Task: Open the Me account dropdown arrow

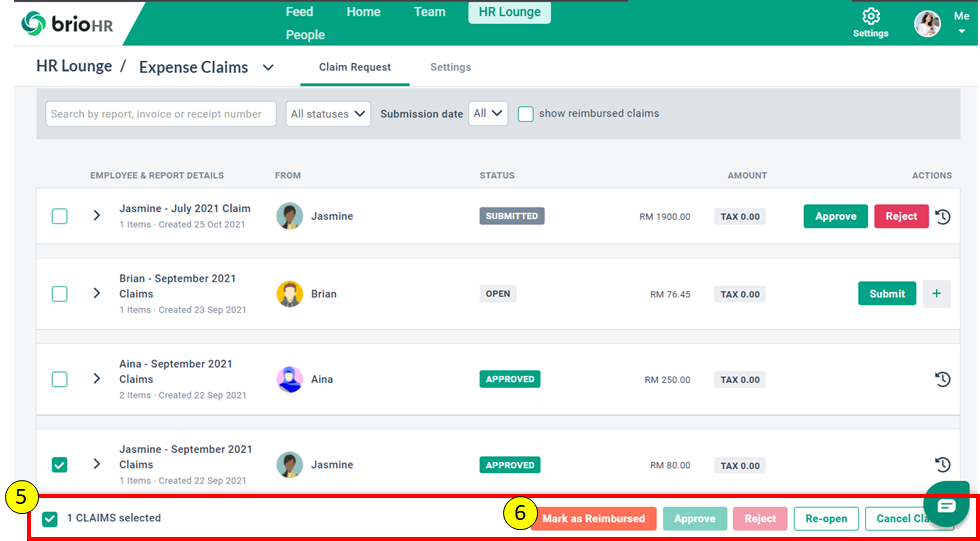Action: (x=961, y=32)
